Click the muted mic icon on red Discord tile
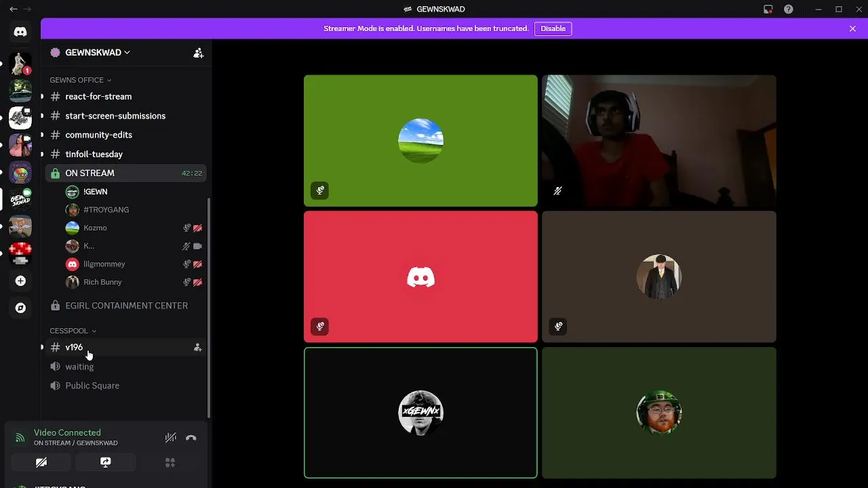868x488 pixels. pyautogui.click(x=320, y=326)
